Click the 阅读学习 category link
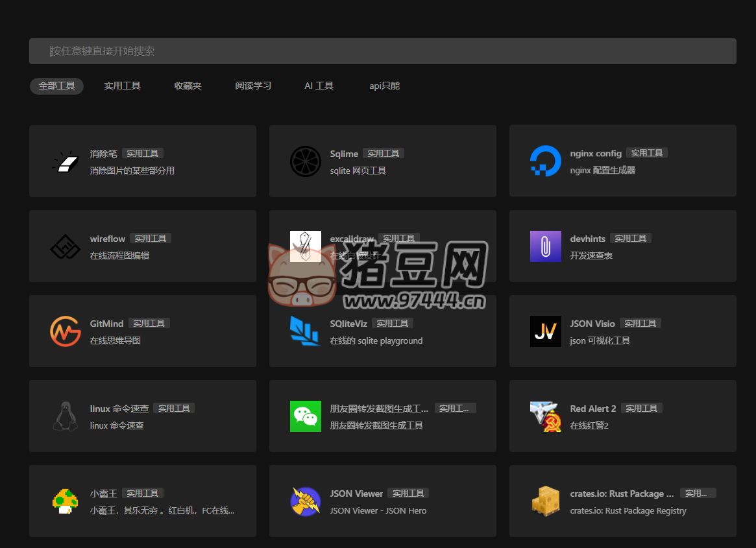This screenshot has height=548, width=756. point(253,85)
